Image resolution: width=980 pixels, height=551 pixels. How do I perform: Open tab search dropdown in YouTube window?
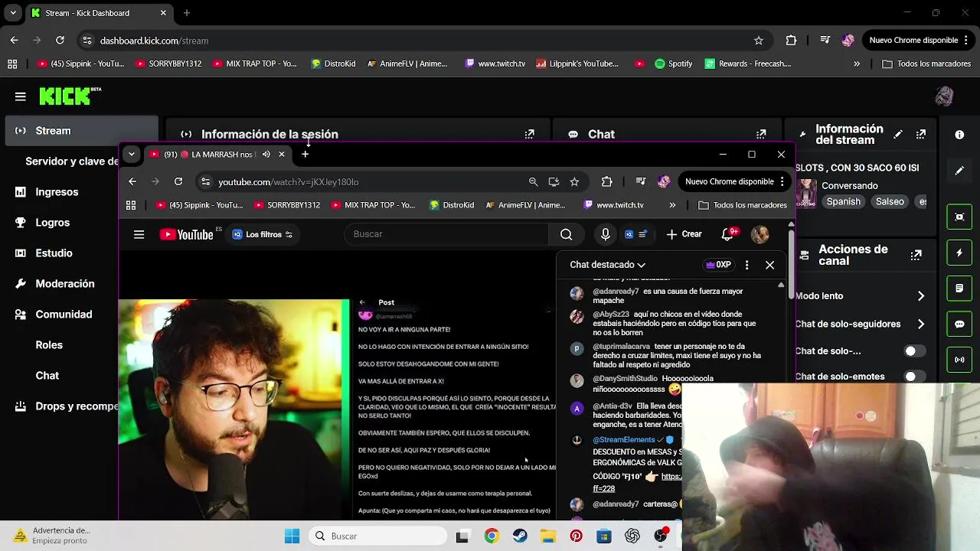tap(131, 154)
